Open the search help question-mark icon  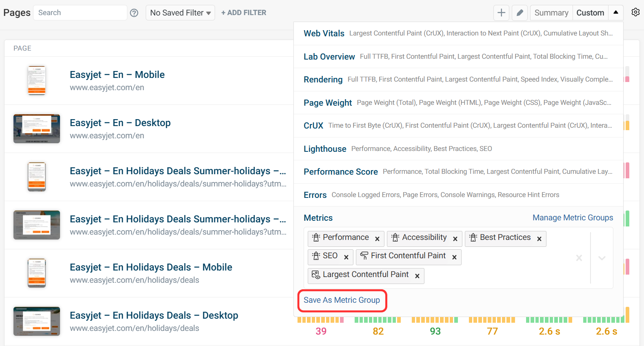134,13
